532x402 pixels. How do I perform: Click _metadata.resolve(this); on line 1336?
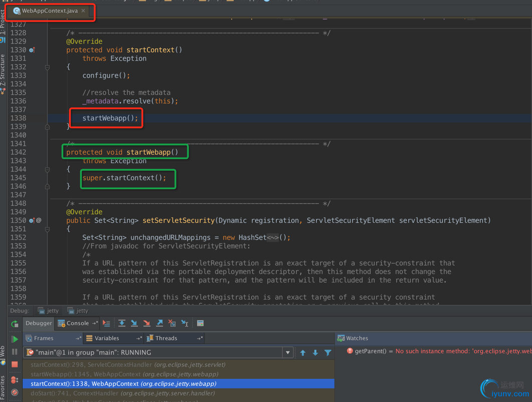tap(130, 101)
